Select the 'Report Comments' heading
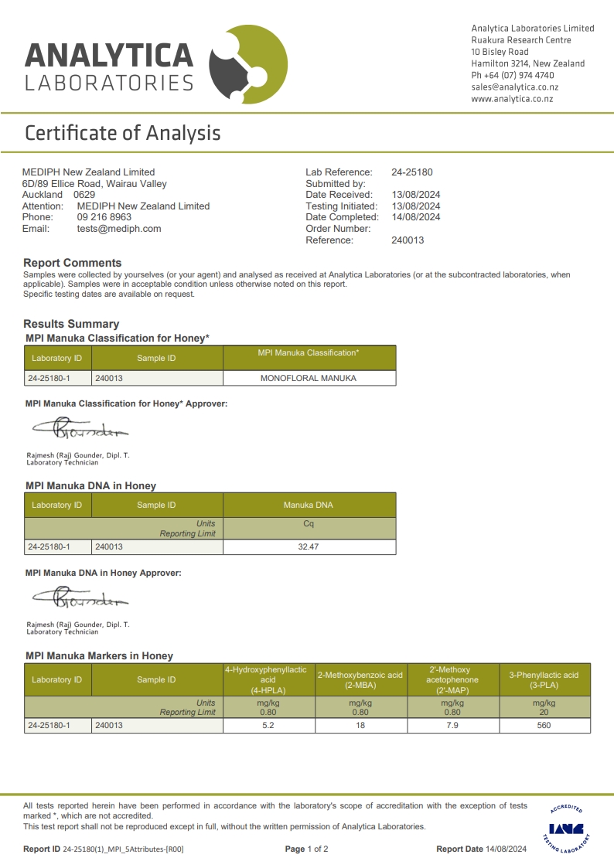The width and height of the screenshot is (614, 868). coord(73,263)
